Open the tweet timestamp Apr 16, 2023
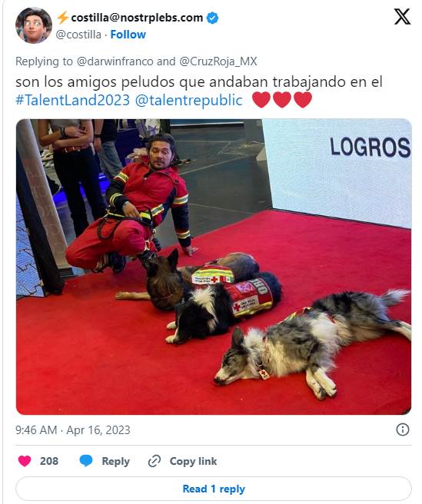This screenshot has width=422, height=504. coord(73,430)
